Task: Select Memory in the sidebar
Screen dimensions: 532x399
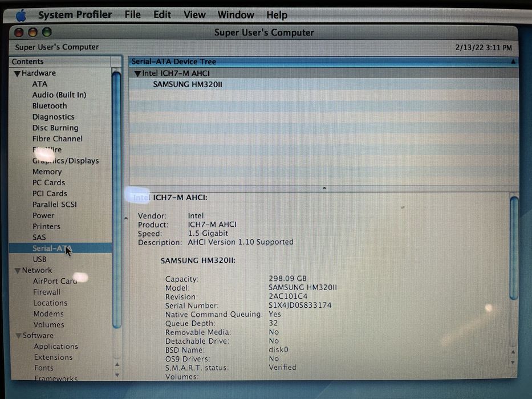Action: pyautogui.click(x=47, y=172)
